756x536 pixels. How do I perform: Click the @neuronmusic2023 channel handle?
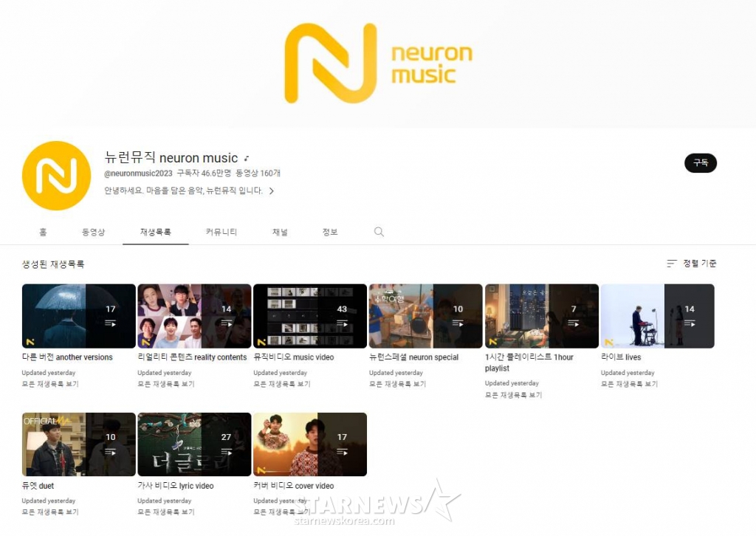[138, 173]
